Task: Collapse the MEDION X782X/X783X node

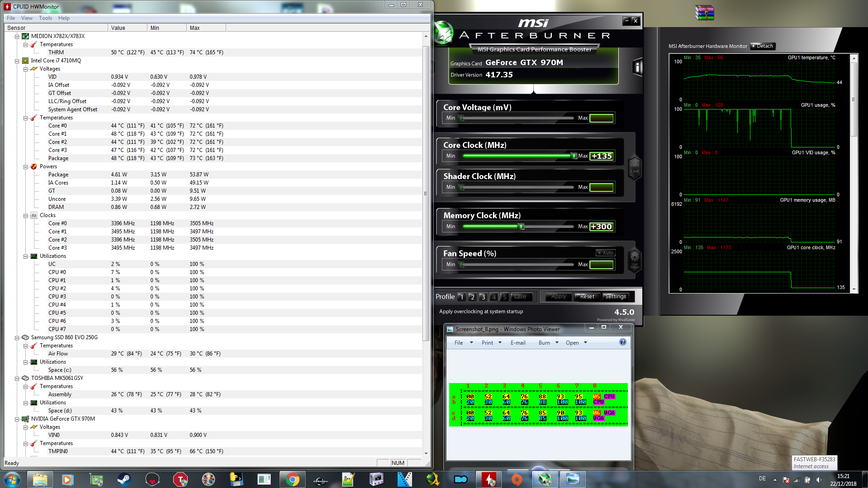Action: point(17,36)
